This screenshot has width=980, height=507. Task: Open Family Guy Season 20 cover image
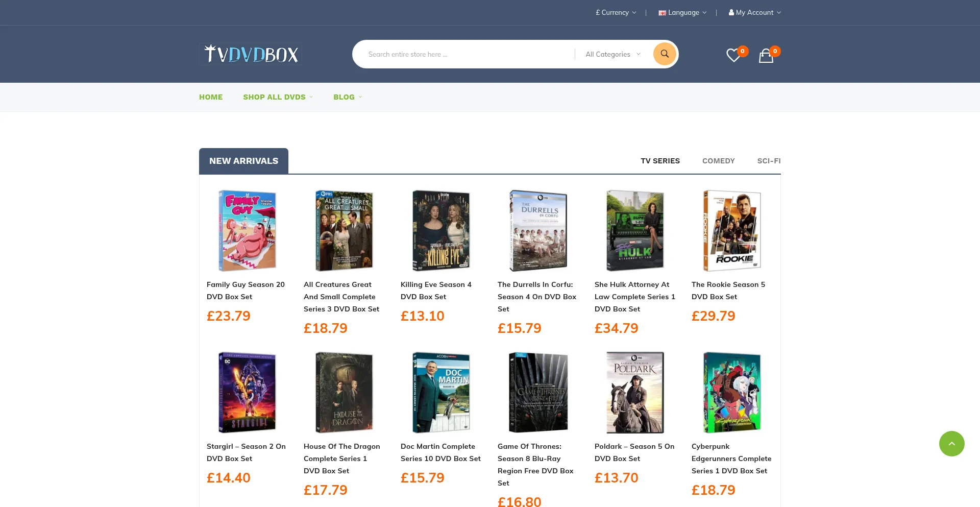pyautogui.click(x=248, y=231)
